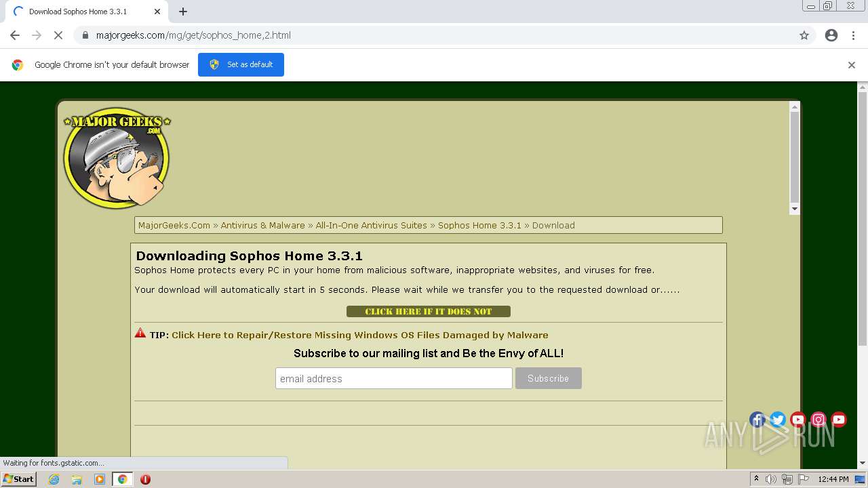
Task: Click the forward navigation arrow
Action: (37, 35)
